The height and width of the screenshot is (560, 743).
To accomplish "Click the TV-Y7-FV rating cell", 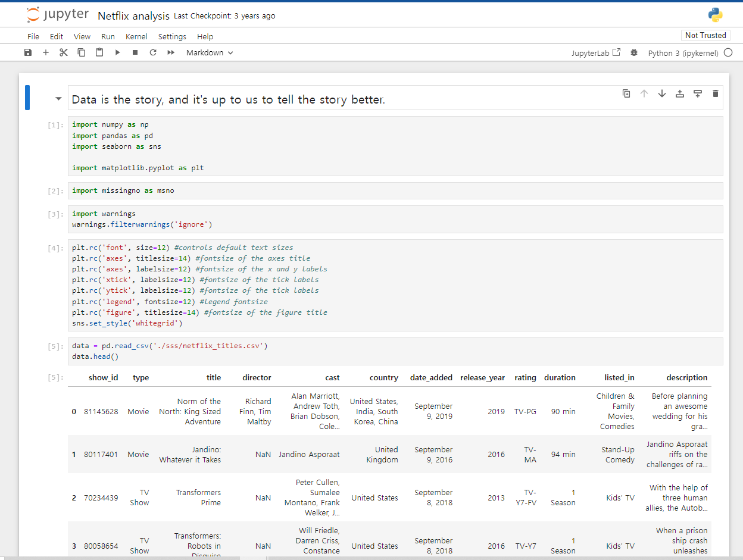I will [525, 498].
